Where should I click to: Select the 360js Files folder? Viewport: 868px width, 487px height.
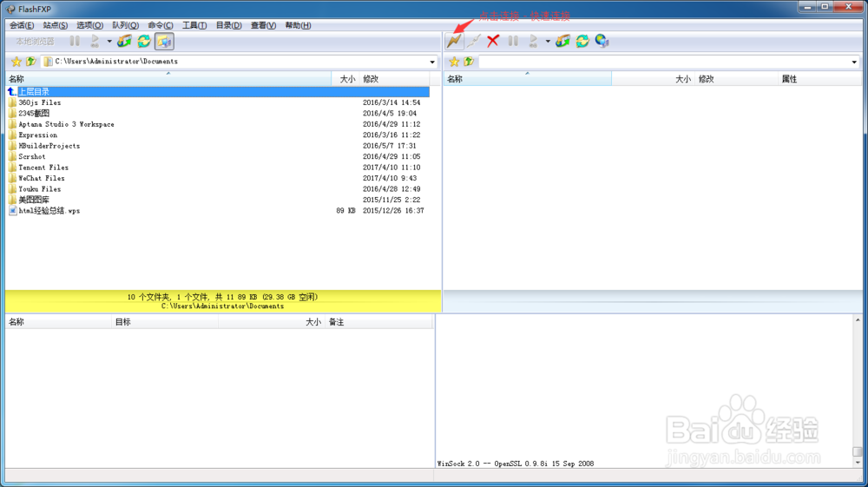tap(218, 102)
